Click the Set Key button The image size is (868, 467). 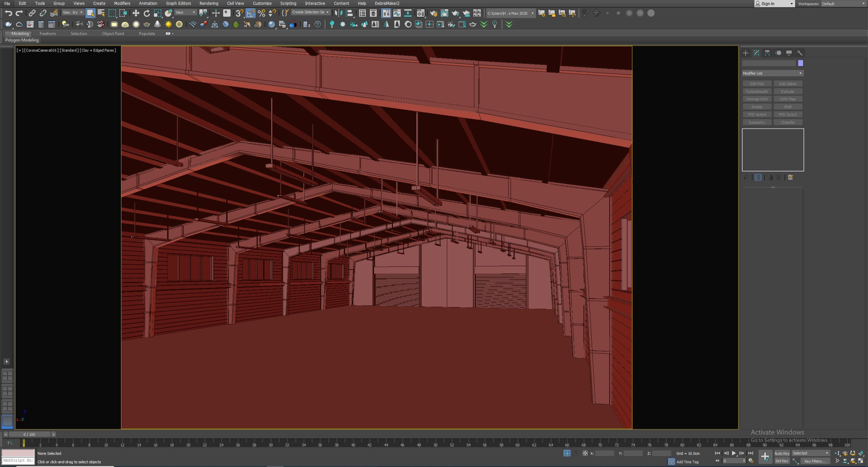pos(782,461)
